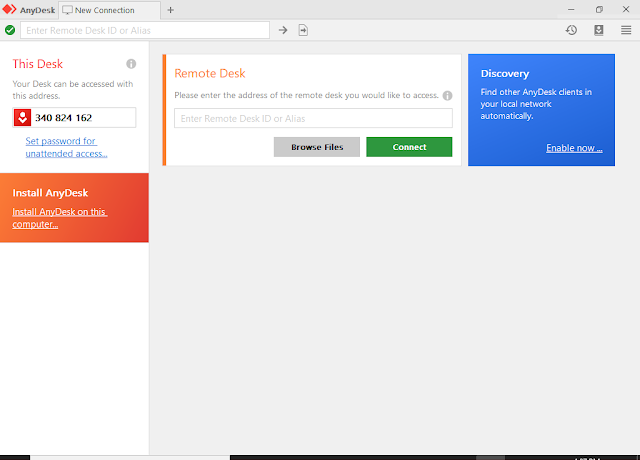This screenshot has width=640, height=460.
Task: Click the green Connect button
Action: (x=409, y=147)
